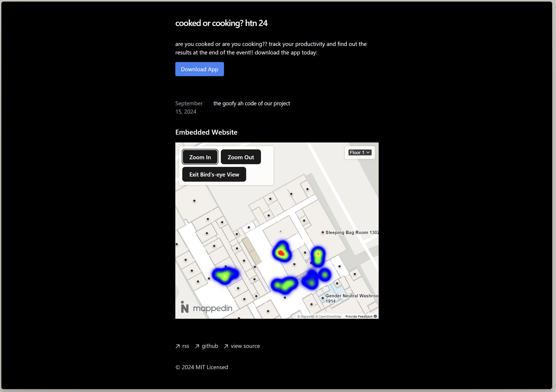Click the Provide Feedback info icon
The image size is (556, 392).
(375, 316)
